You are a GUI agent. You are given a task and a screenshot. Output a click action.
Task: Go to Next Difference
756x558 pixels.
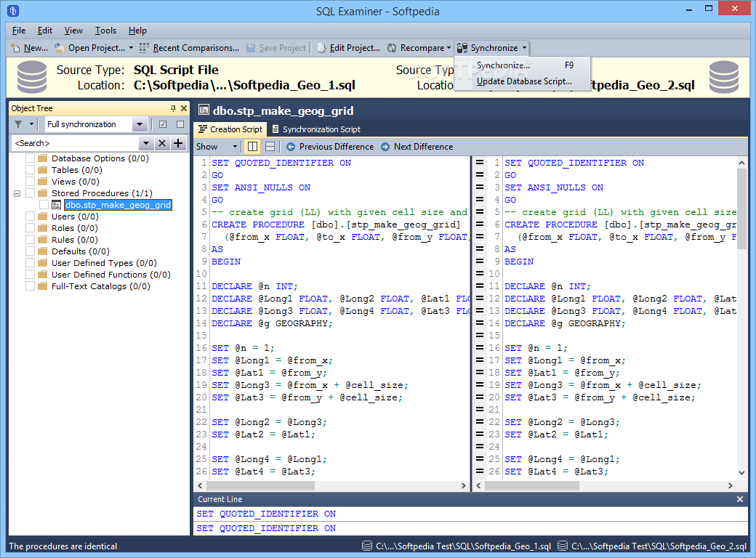[417, 147]
